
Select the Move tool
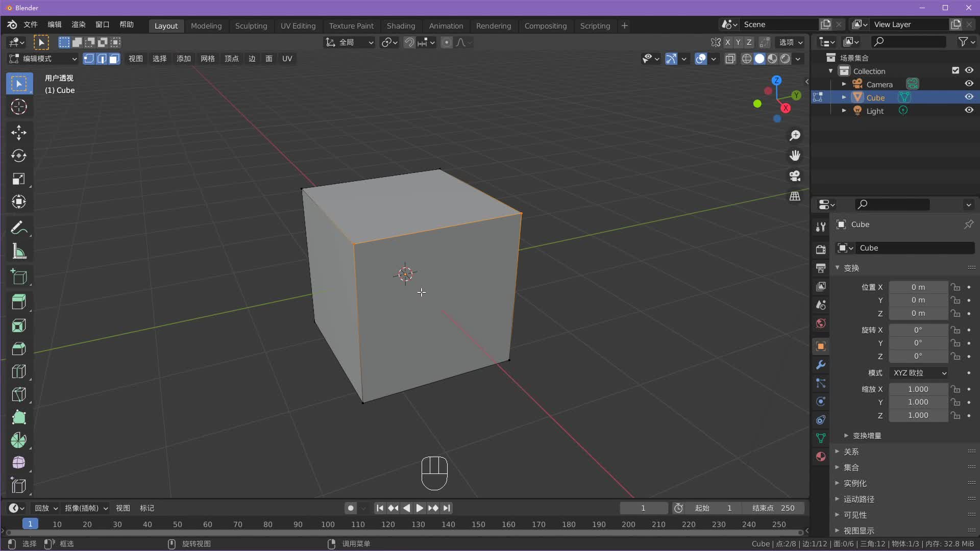click(x=19, y=133)
